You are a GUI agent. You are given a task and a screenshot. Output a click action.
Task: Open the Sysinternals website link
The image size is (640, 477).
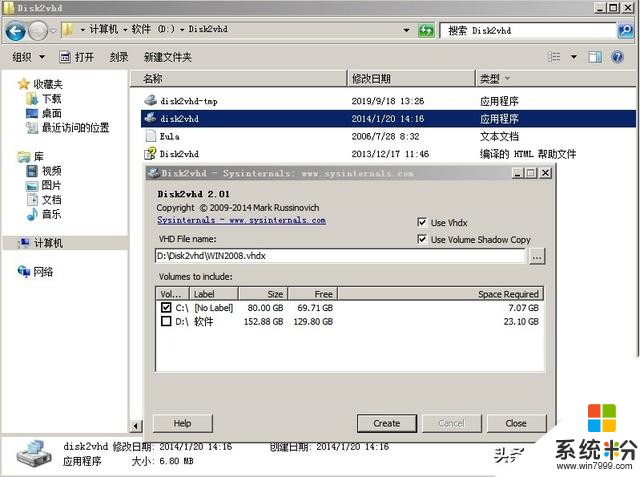click(242, 220)
